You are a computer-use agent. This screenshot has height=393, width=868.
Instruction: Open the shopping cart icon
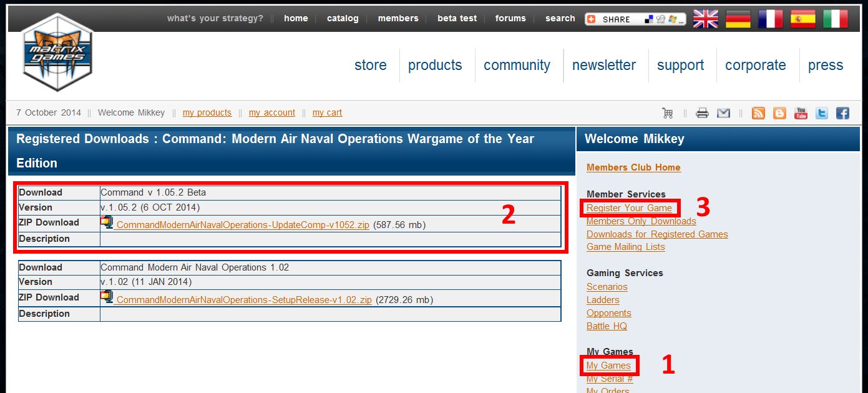(x=668, y=113)
